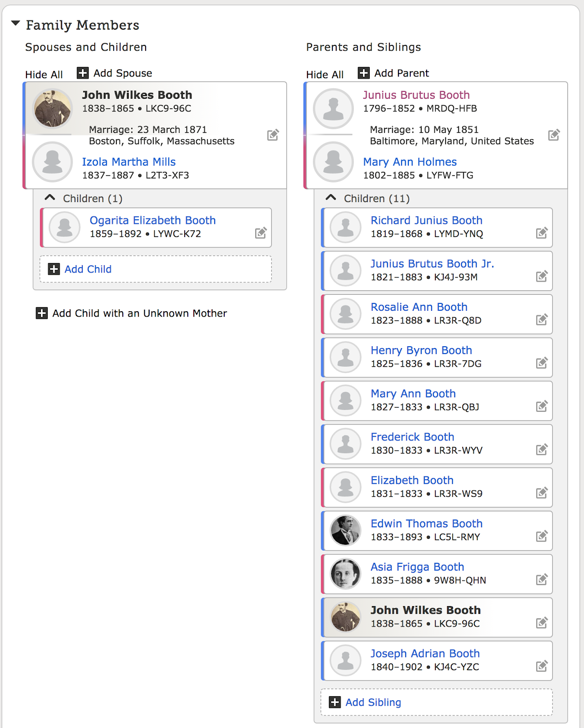Open the edit icon for Edwin Thomas Booth
The height and width of the screenshot is (728, 584).
point(542,536)
